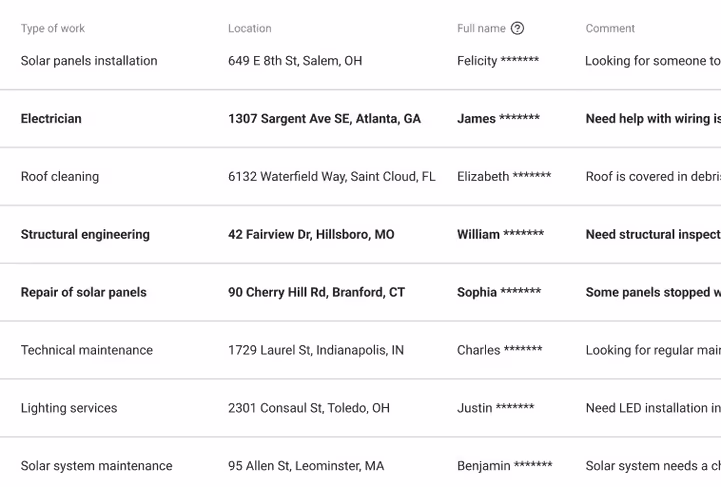Click Benjamin's masked full name
Screen dimensions: 721x487
tap(504, 466)
